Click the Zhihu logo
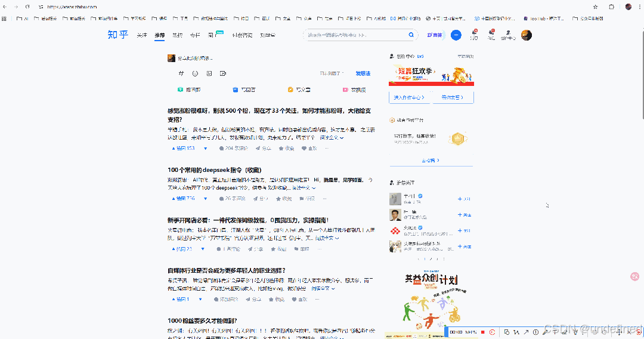The image size is (644, 339). (118, 35)
